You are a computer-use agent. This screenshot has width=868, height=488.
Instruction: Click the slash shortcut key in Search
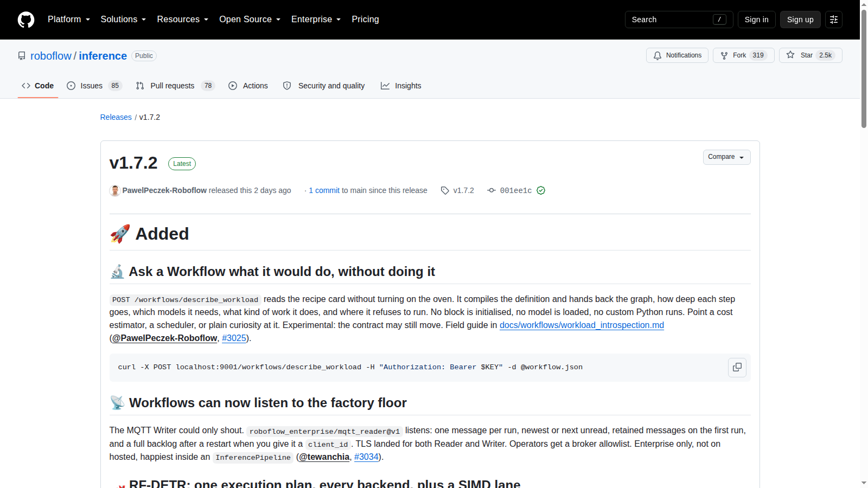719,20
